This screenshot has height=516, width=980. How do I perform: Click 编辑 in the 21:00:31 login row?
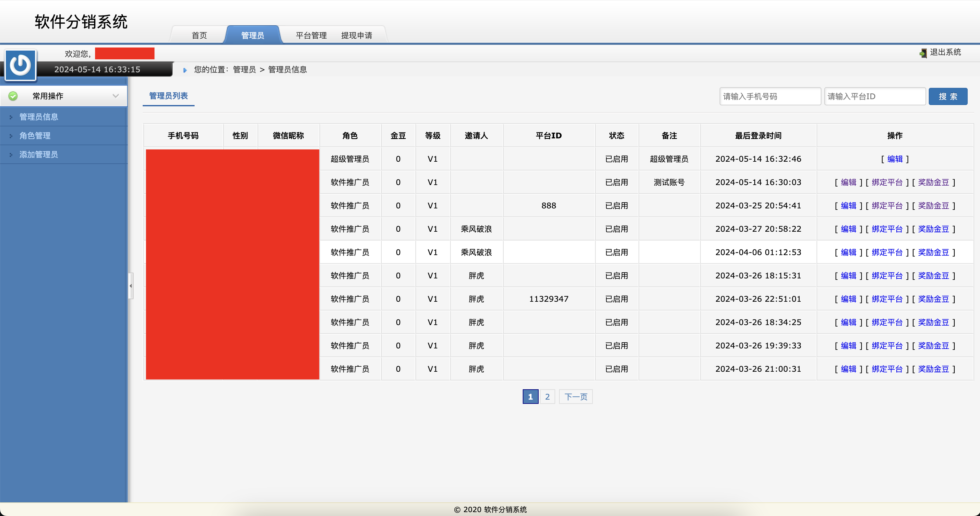point(848,369)
